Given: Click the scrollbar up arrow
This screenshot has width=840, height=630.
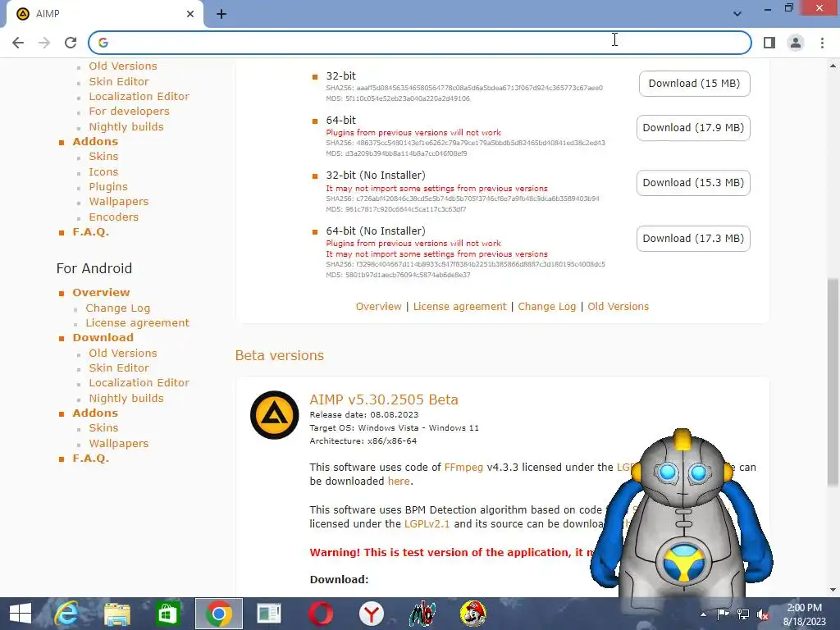Looking at the screenshot, I should 833,66.
